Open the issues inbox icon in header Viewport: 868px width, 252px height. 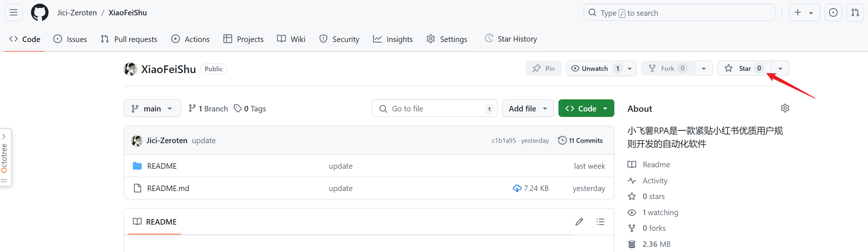pyautogui.click(x=833, y=12)
